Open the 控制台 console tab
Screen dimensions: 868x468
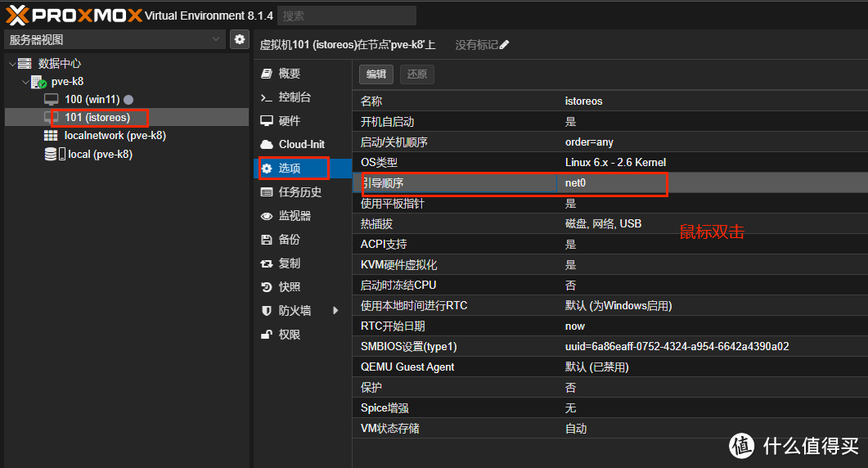point(303,97)
